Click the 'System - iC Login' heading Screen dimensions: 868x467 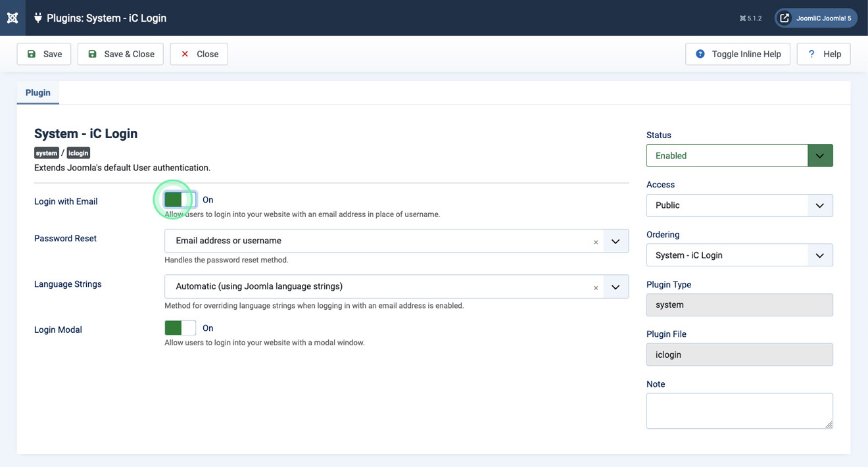(86, 134)
